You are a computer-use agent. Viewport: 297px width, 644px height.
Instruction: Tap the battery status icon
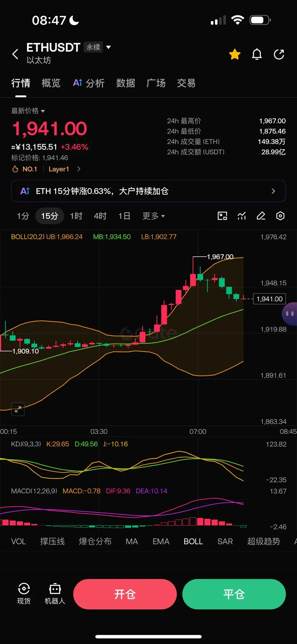coord(260,20)
